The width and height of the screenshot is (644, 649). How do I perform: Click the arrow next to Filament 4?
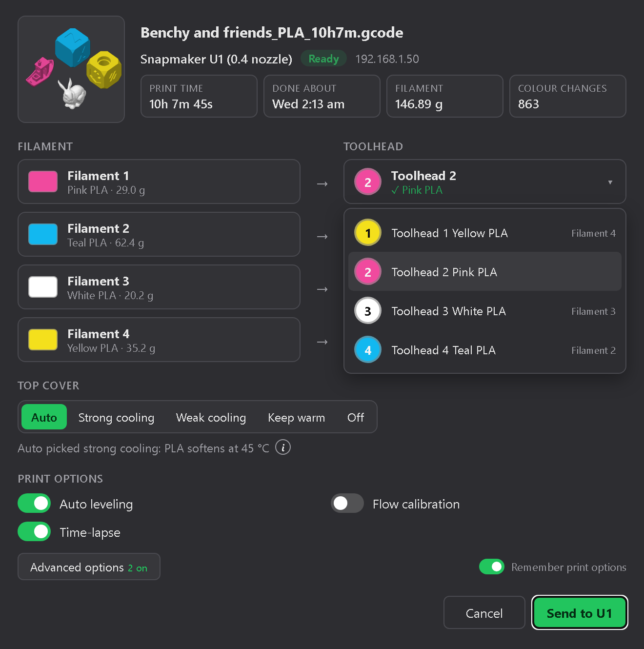tap(322, 342)
